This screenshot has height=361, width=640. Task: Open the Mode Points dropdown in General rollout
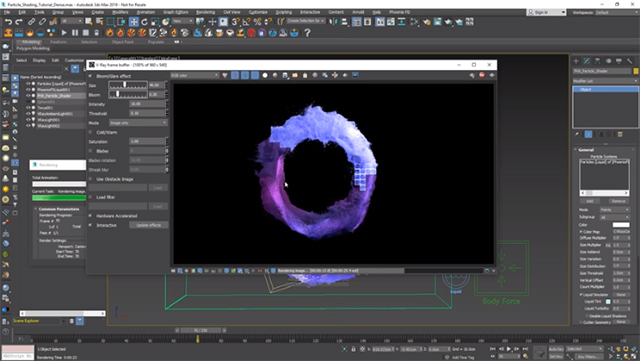click(x=615, y=210)
